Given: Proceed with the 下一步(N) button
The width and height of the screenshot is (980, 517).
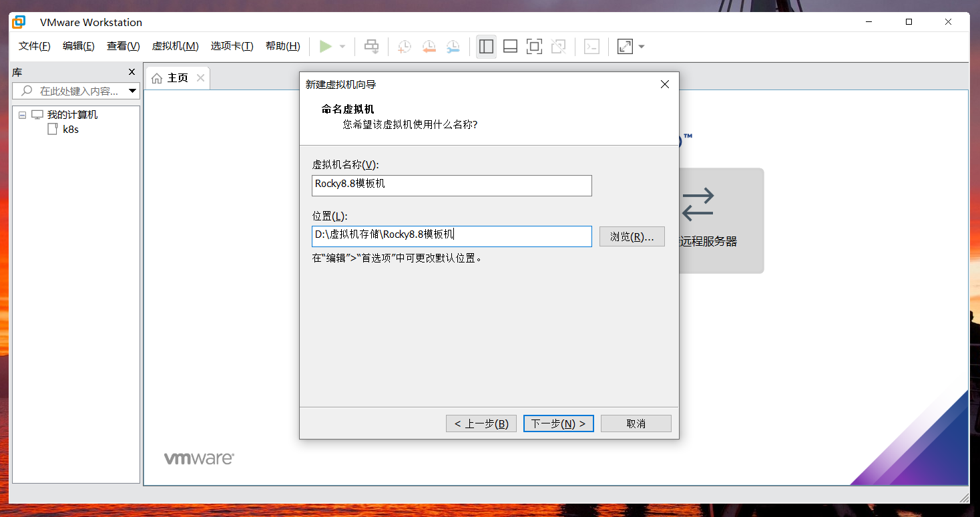Looking at the screenshot, I should pyautogui.click(x=559, y=423).
